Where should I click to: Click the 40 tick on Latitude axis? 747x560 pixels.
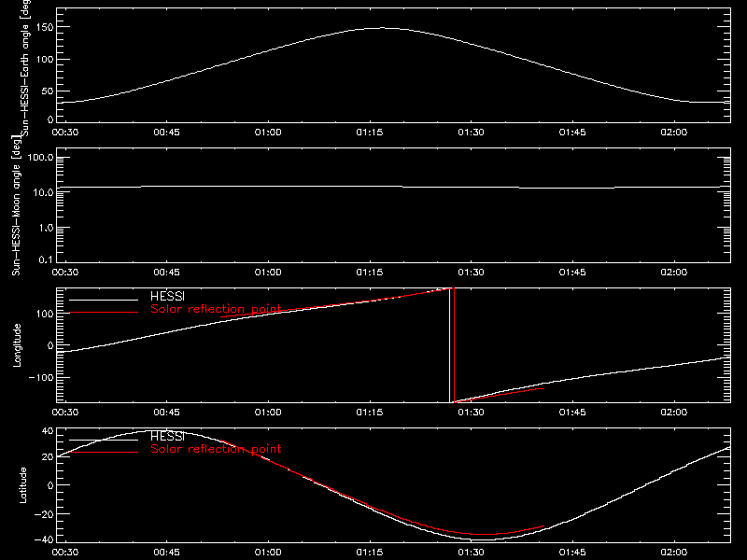point(48,431)
